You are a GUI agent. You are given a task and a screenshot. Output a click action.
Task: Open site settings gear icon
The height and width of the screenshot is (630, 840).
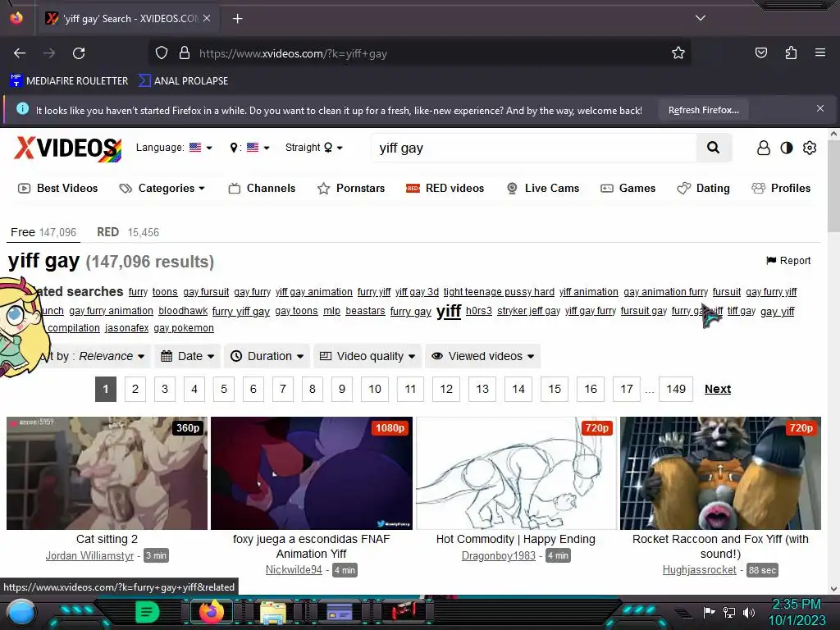(x=810, y=148)
